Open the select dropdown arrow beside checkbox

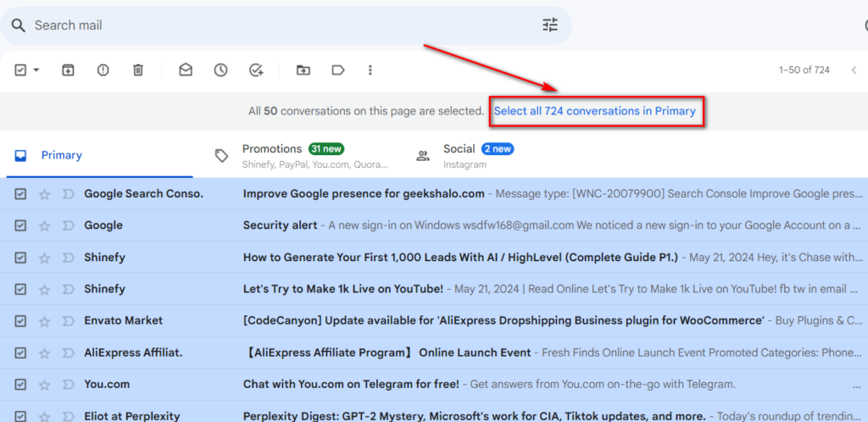pyautogui.click(x=36, y=70)
